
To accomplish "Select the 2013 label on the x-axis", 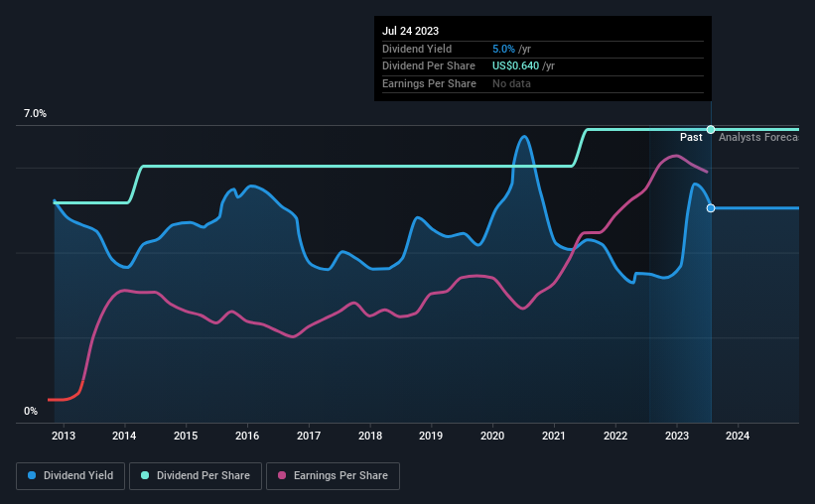I will 64,436.
